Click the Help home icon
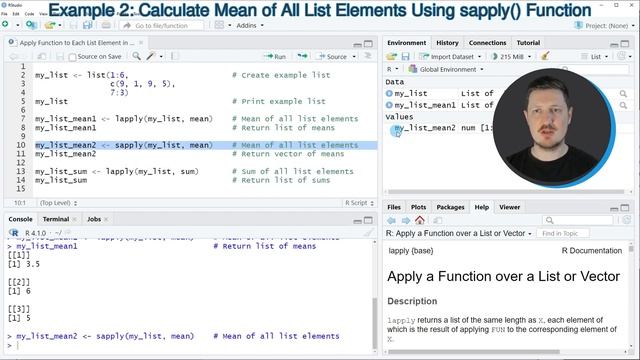 [420, 220]
